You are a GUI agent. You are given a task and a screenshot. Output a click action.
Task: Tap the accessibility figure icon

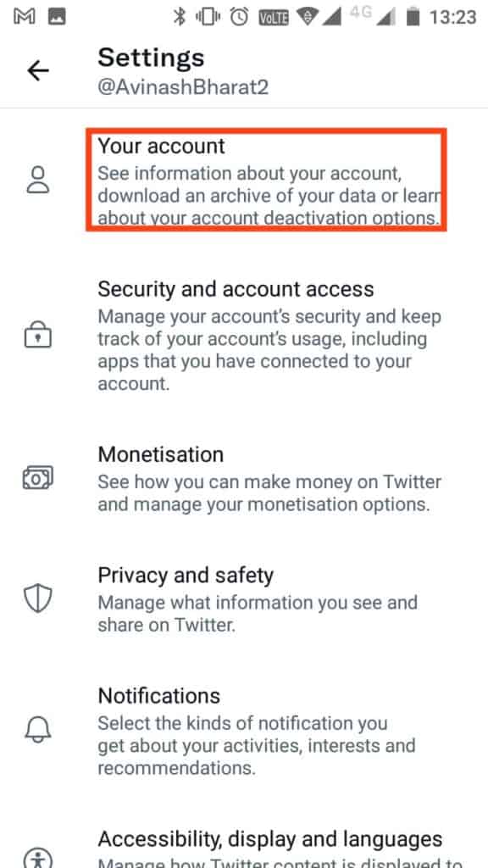point(38,858)
